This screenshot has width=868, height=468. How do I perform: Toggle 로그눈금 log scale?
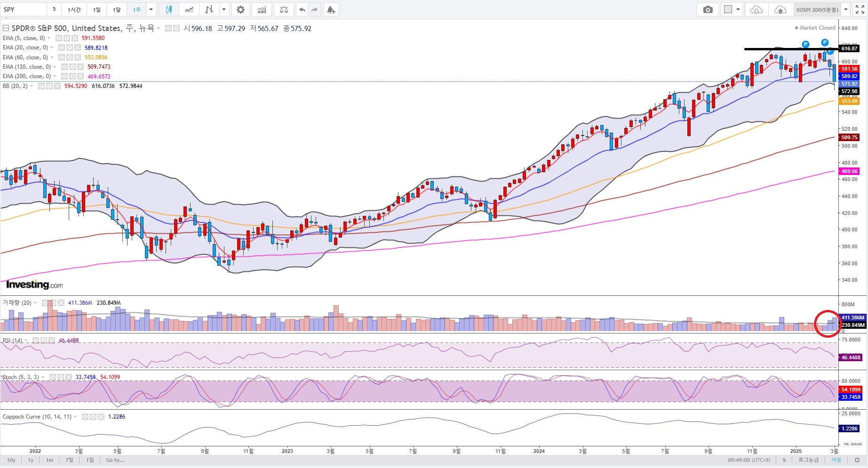tap(808, 460)
